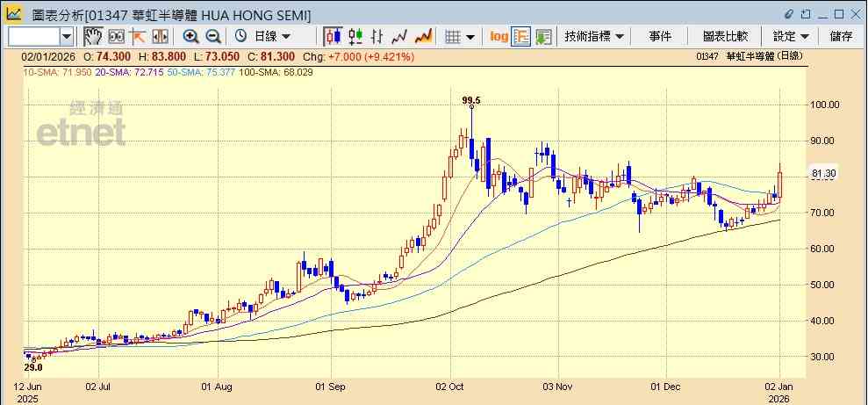868x405 pixels.
Task: Click the 02 Oct date axis label
Action: click(450, 387)
